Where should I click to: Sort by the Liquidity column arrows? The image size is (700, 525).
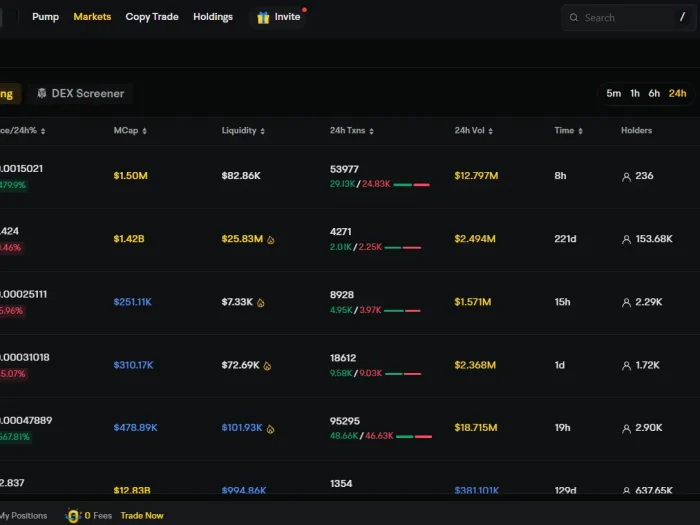tap(264, 130)
